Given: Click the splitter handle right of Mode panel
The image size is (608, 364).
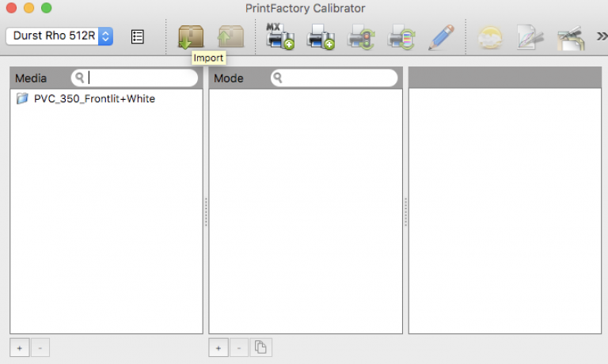Looking at the screenshot, I should [405, 211].
